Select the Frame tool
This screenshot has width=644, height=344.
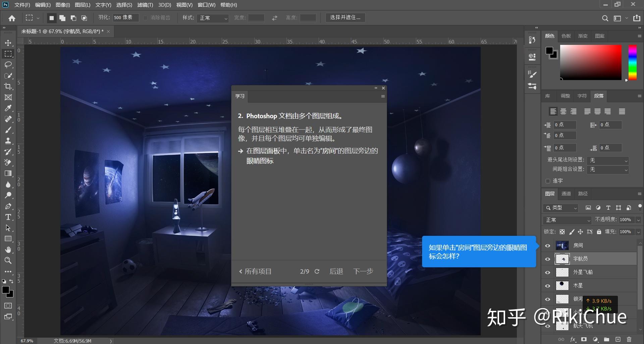point(8,97)
